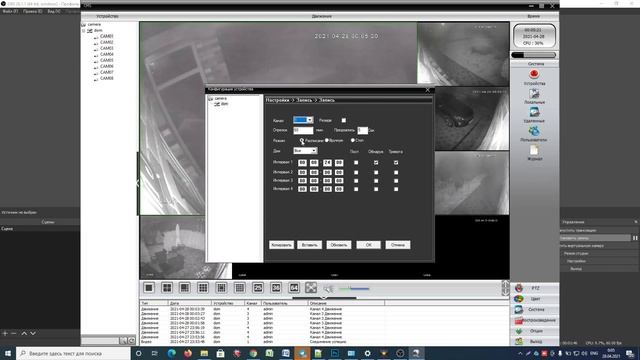The image size is (640, 360).
Task: Click the Вставить button
Action: 309,245
